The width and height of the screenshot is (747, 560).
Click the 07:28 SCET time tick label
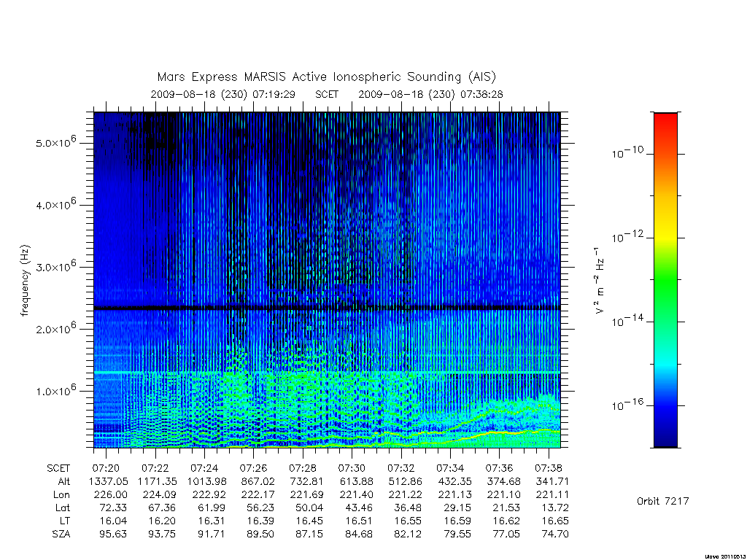pyautogui.click(x=303, y=468)
